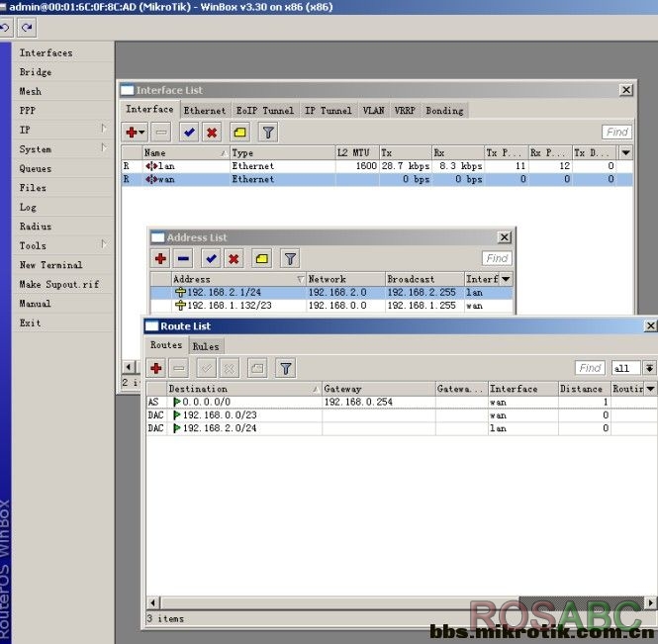Click yellow comment icon in Address List
The height and width of the screenshot is (644, 658).
(262, 258)
